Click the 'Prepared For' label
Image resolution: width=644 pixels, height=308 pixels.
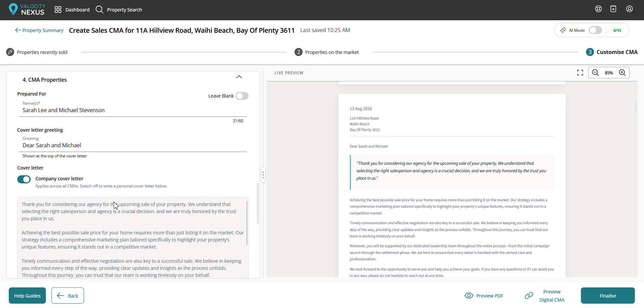(32, 94)
